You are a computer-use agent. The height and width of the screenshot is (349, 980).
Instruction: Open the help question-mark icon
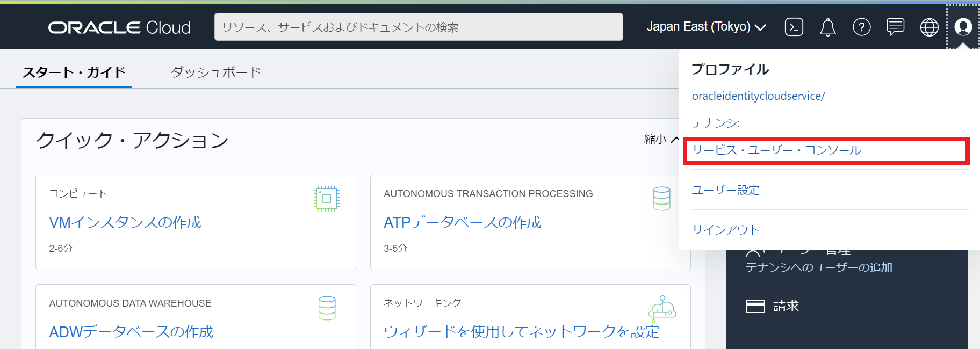862,27
